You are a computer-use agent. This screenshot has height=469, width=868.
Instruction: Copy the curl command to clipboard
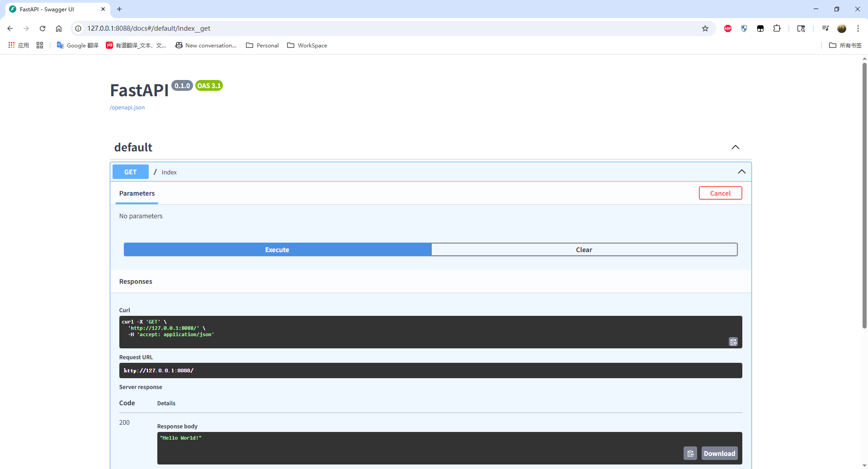733,342
